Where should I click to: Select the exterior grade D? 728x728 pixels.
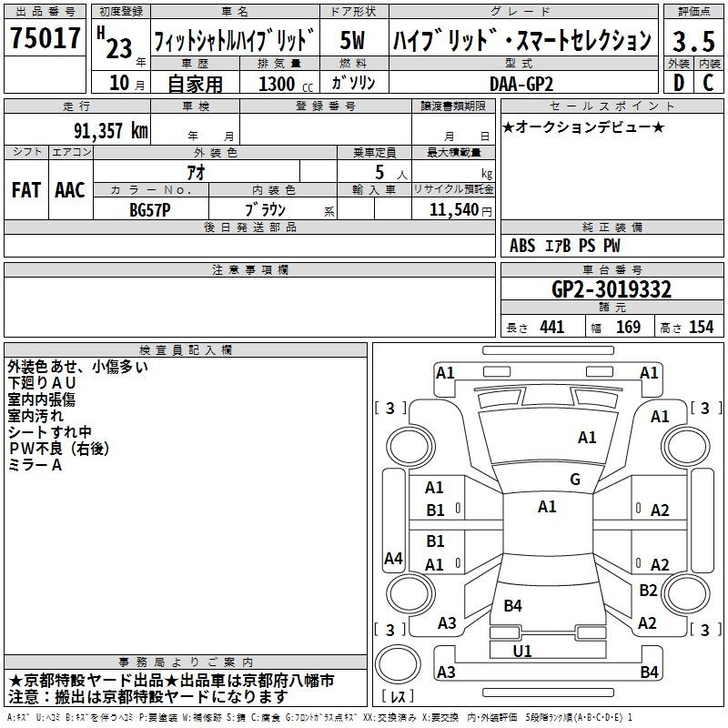pyautogui.click(x=679, y=83)
